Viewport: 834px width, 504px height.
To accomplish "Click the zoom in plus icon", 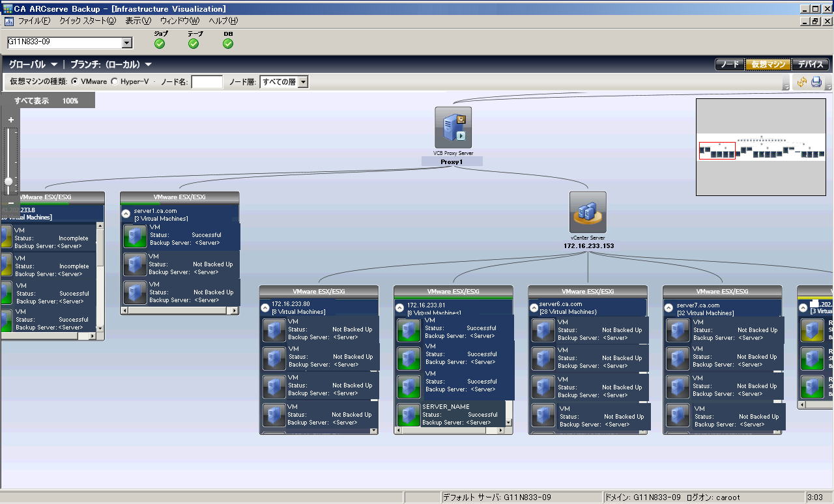I will click(10, 120).
